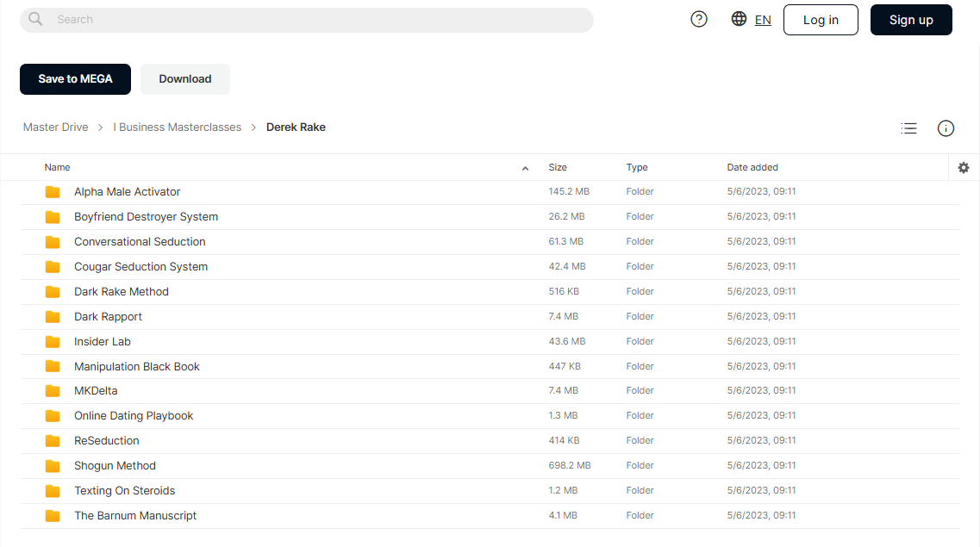Open the EN language selector
The height and width of the screenshot is (547, 980).
pyautogui.click(x=763, y=20)
